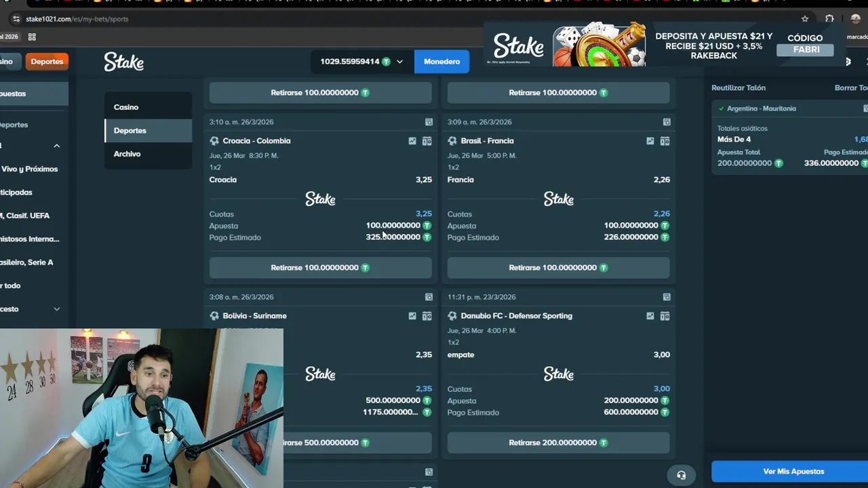Image resolution: width=868 pixels, height=488 pixels.
Task: Click soccer ball icon beside Brasil - Francia
Action: [x=452, y=141]
